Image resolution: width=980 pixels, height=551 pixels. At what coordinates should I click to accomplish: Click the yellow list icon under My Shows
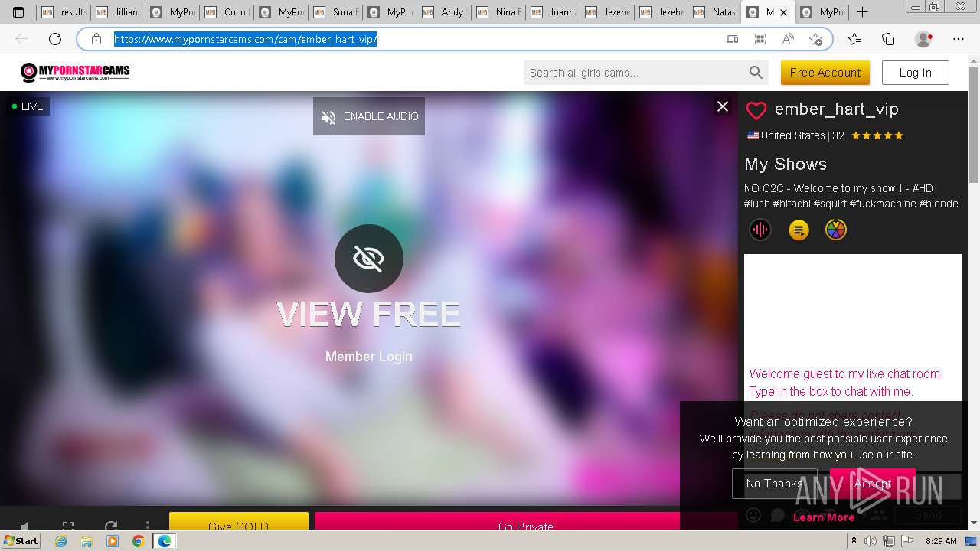pos(799,230)
